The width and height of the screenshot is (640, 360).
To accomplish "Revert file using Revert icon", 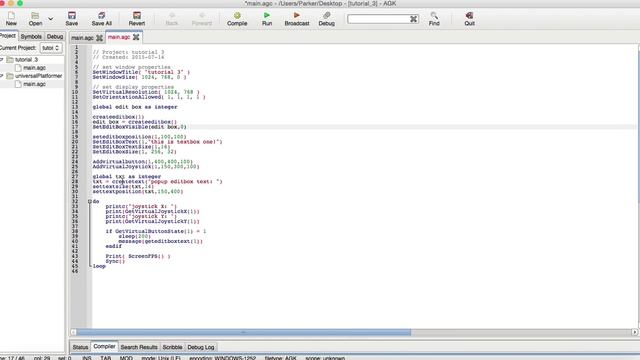I will click(x=137, y=18).
